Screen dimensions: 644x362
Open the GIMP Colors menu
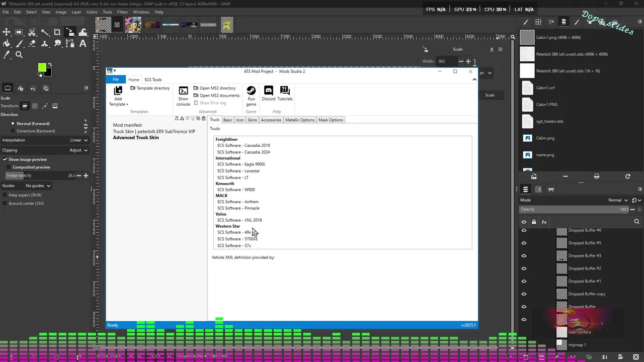click(x=92, y=12)
